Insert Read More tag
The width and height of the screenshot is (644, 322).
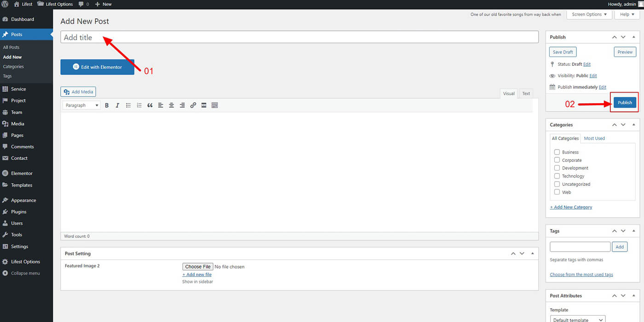point(204,105)
